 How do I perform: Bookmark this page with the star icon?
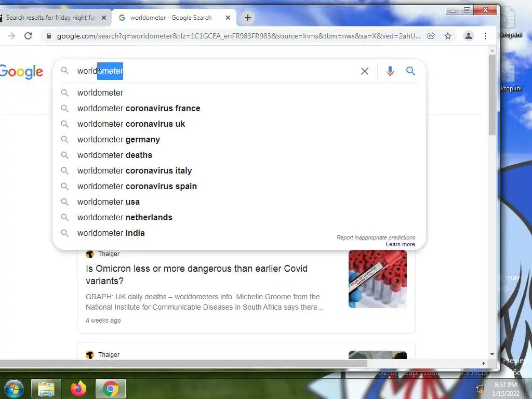tap(448, 36)
